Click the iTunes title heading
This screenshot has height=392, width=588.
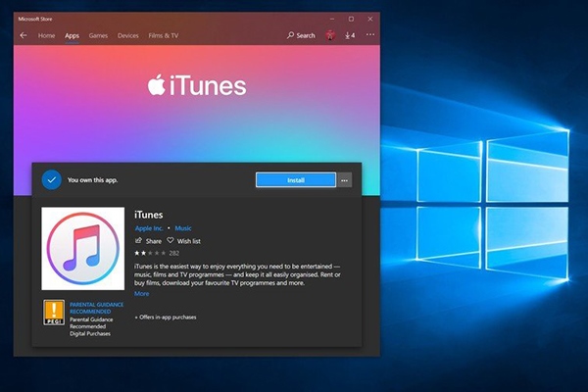(149, 215)
